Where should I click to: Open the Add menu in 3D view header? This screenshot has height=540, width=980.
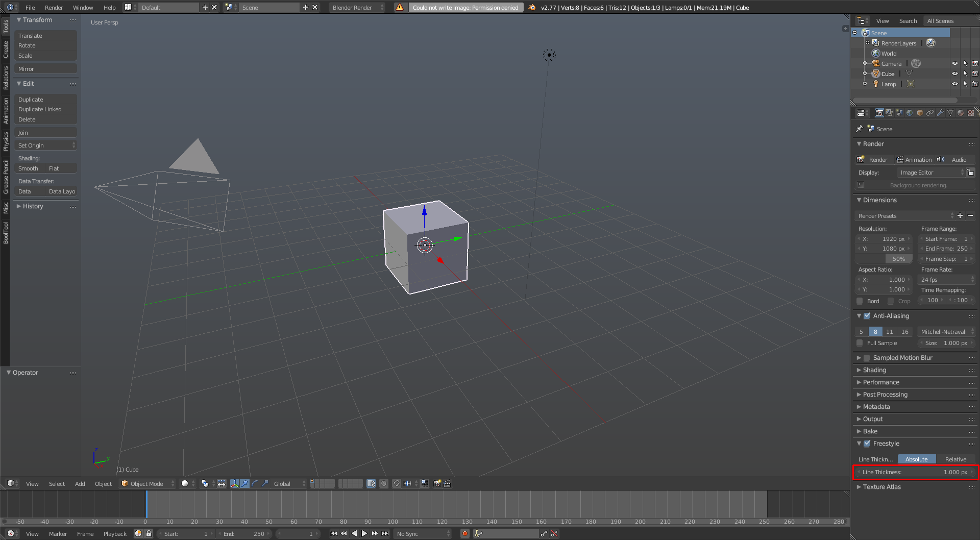[80, 483]
